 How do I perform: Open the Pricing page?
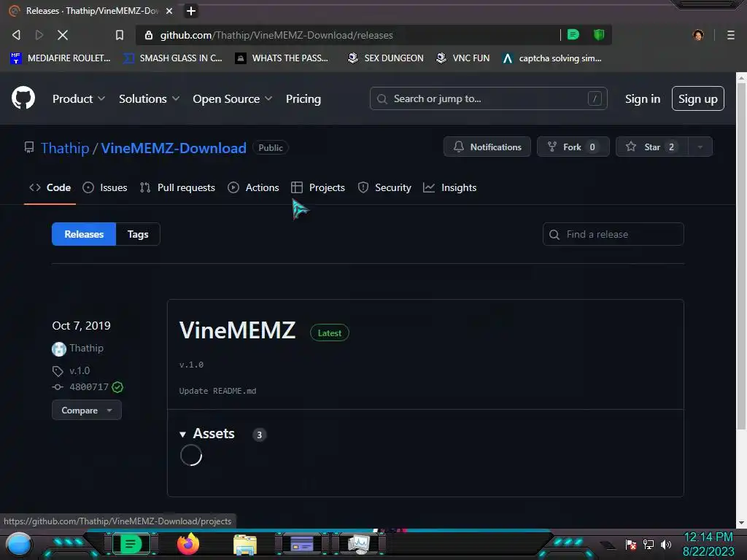click(303, 98)
